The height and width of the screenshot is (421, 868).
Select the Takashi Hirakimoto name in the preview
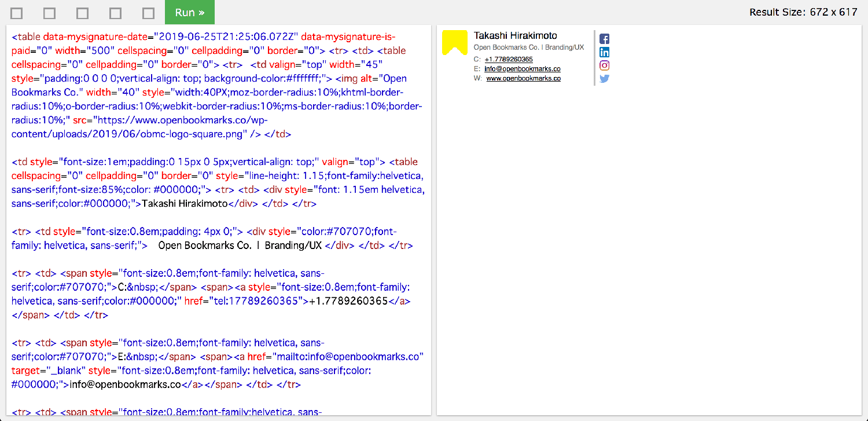(x=516, y=36)
